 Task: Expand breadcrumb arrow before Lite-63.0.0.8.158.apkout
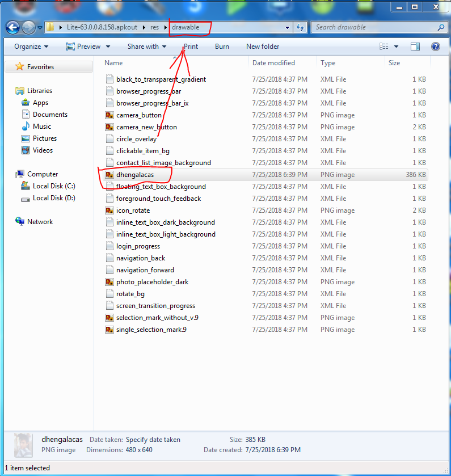[60, 27]
